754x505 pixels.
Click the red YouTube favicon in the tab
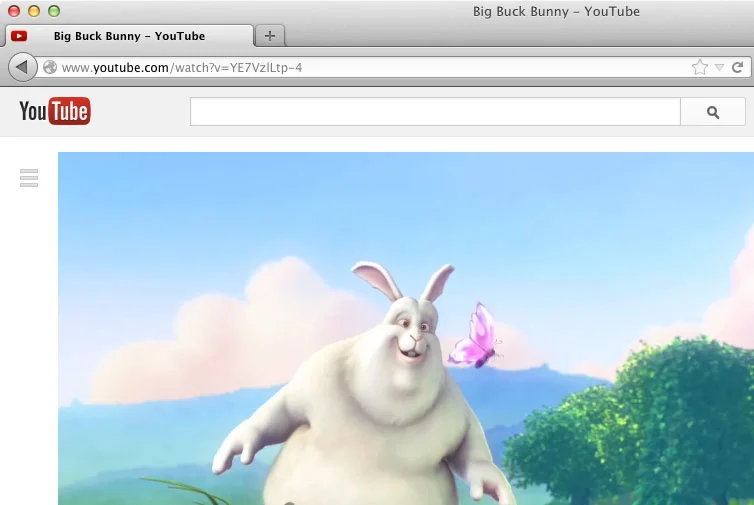(x=19, y=36)
